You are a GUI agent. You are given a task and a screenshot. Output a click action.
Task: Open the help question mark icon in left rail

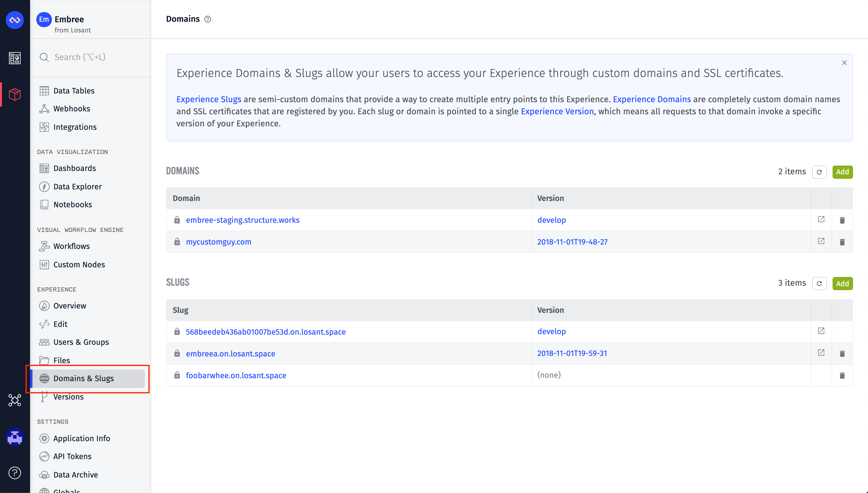tap(15, 473)
